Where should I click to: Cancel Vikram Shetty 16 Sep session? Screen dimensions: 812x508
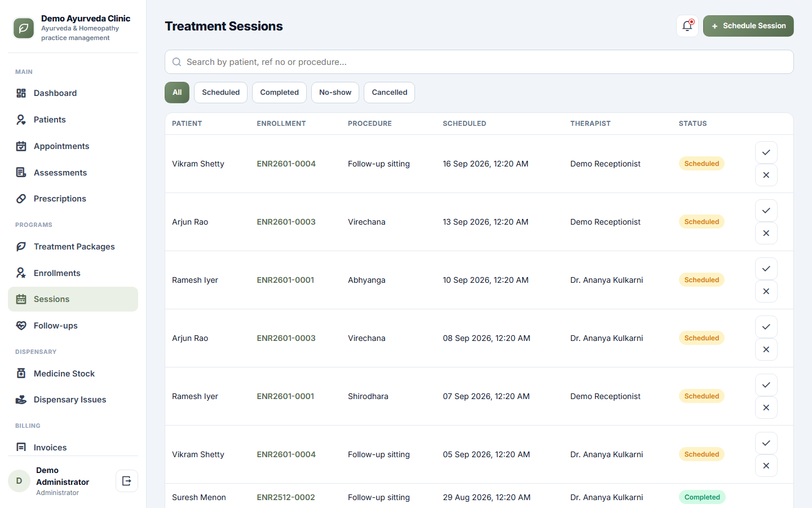[x=766, y=175]
